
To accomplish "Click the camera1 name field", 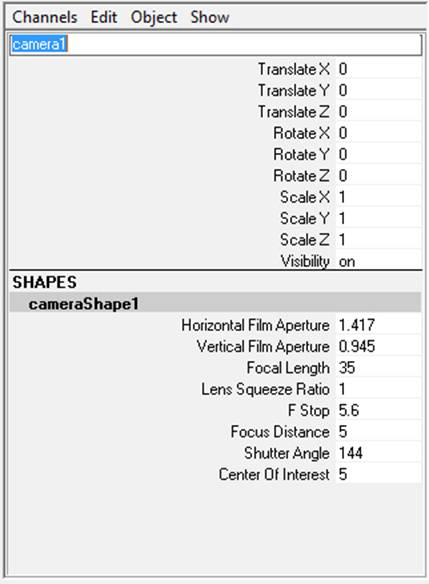I will (x=216, y=45).
